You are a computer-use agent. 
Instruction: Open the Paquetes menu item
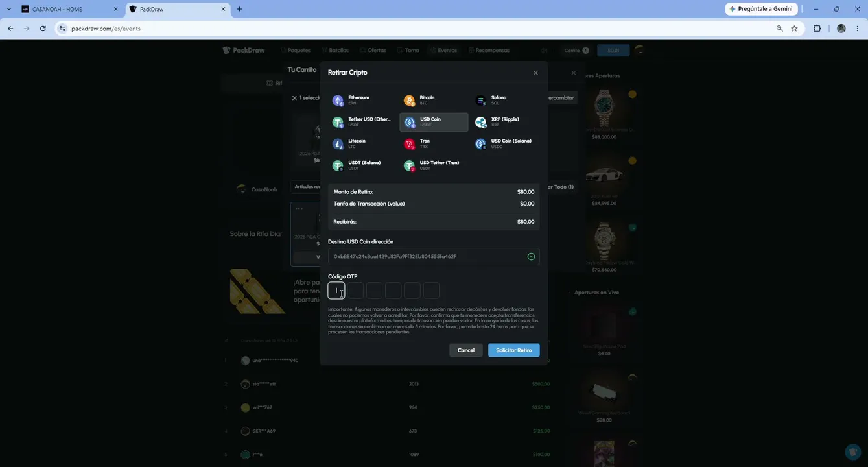(296, 50)
